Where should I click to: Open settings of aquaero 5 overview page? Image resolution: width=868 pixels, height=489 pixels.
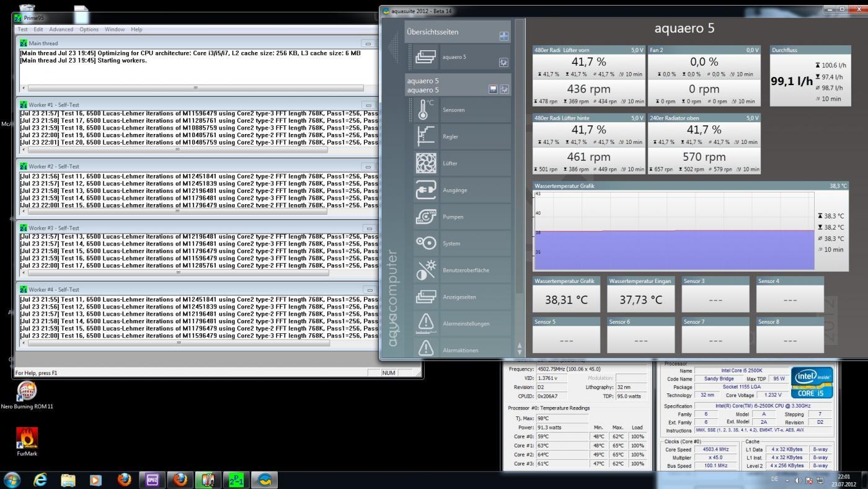[503, 63]
